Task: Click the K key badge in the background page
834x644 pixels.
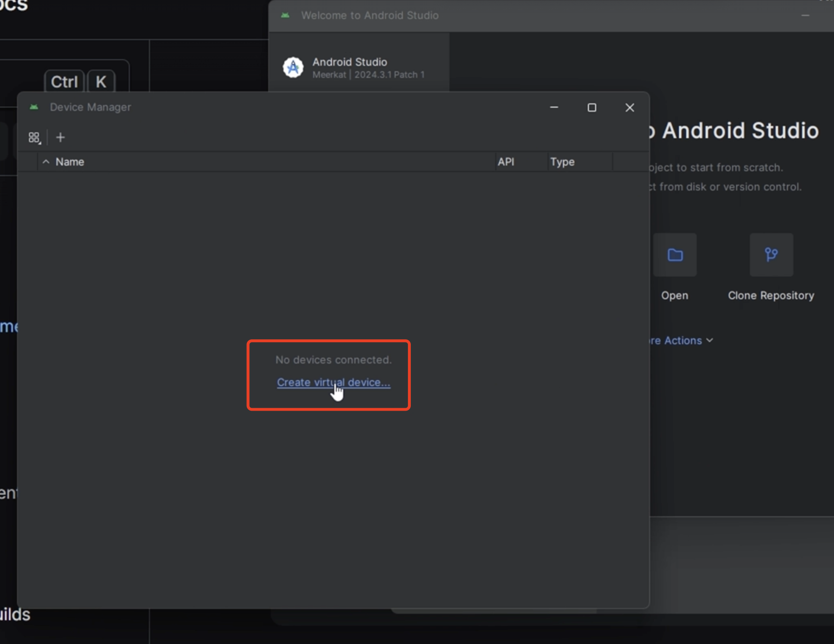Action: pos(101,81)
